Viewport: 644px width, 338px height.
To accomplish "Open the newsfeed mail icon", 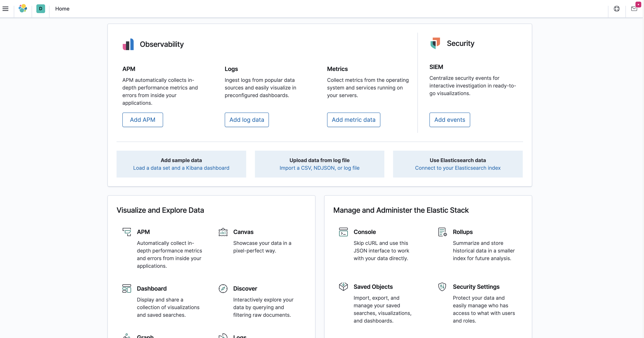I will point(634,9).
